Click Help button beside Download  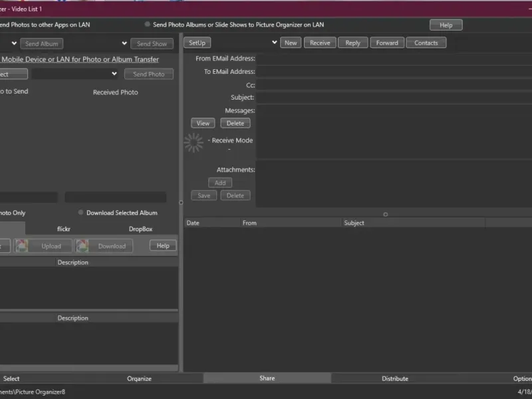tap(163, 245)
